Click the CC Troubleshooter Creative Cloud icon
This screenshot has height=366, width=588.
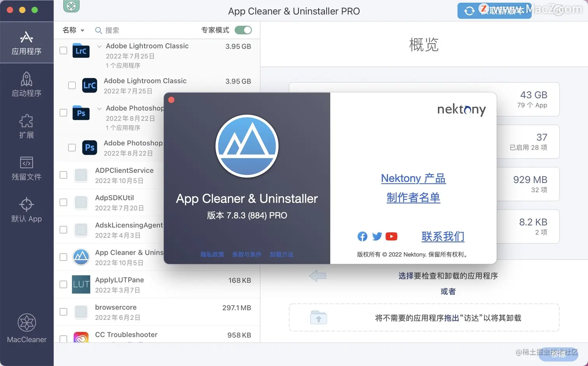(x=81, y=337)
